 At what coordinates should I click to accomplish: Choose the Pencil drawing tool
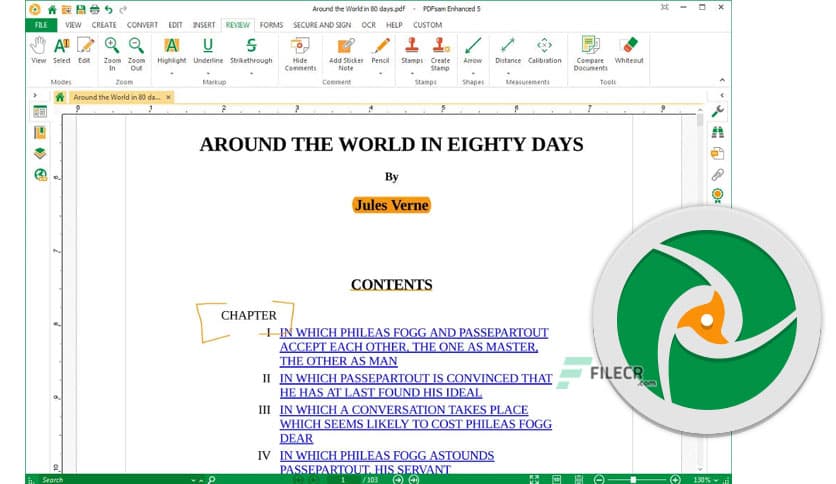pyautogui.click(x=380, y=47)
